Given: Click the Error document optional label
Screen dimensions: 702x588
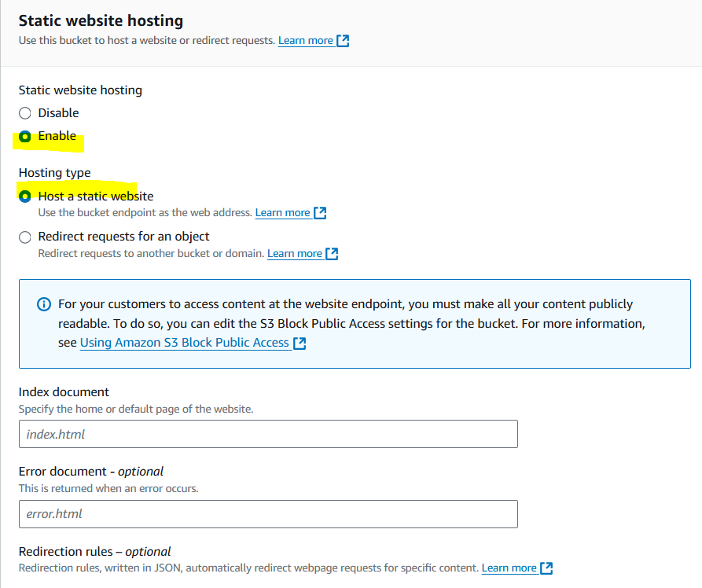Looking at the screenshot, I should (x=90, y=472).
